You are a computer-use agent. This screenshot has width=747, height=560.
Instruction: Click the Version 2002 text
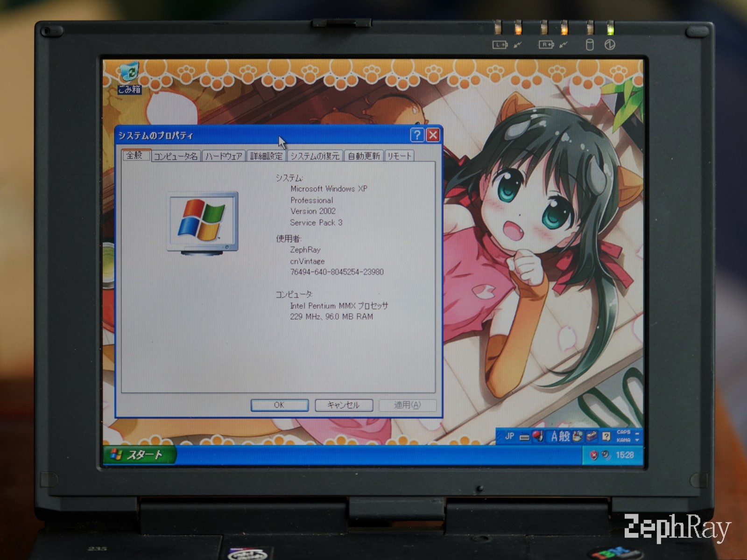tap(313, 211)
